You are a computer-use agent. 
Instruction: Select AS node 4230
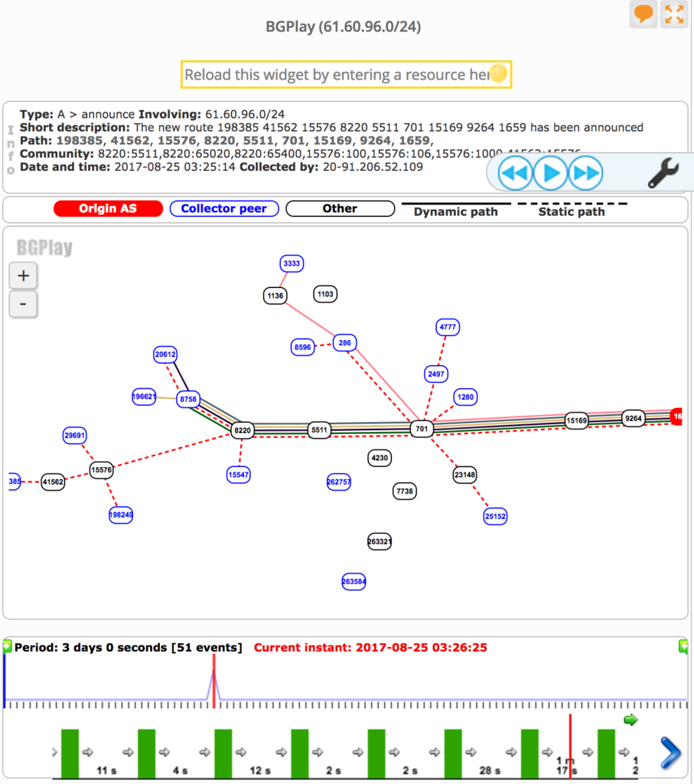(380, 458)
